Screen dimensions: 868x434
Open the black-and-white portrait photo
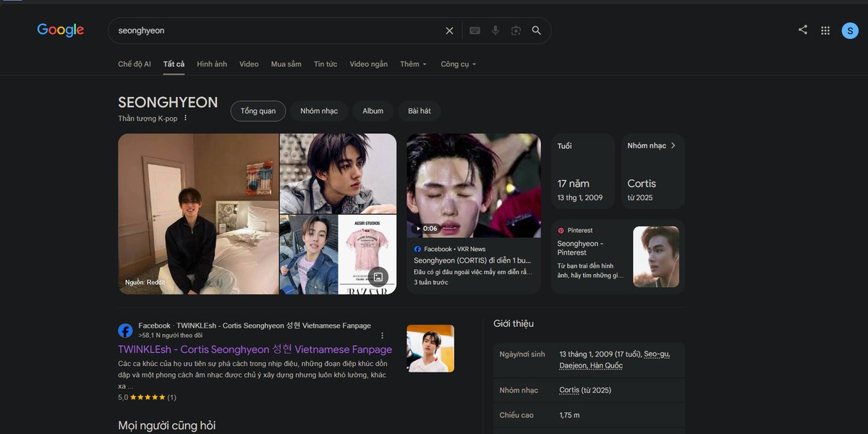pyautogui.click(x=339, y=173)
